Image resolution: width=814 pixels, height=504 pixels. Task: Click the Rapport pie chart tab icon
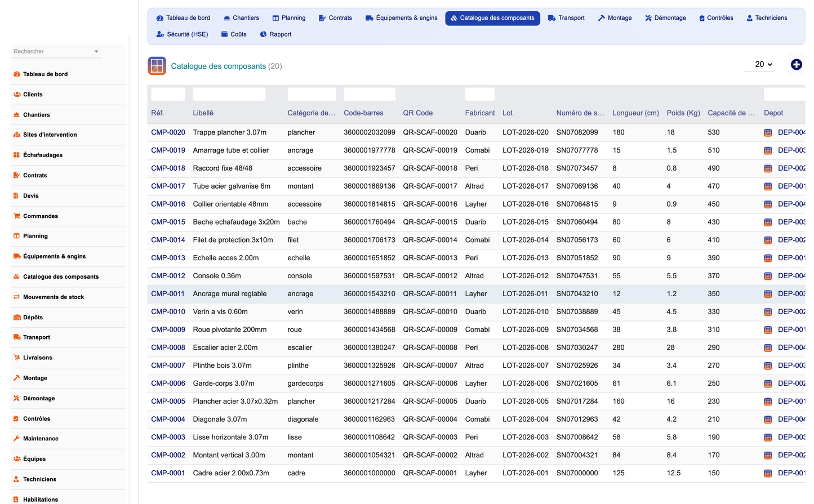(263, 34)
